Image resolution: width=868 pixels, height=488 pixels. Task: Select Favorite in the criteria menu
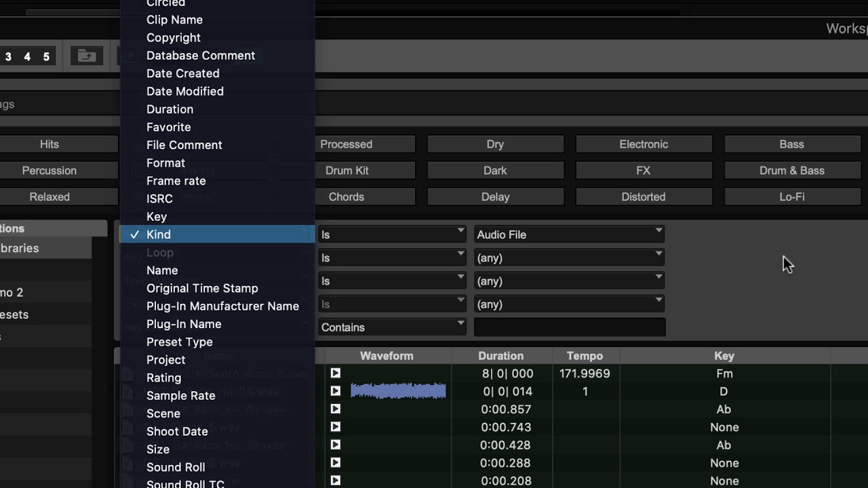(x=217, y=127)
